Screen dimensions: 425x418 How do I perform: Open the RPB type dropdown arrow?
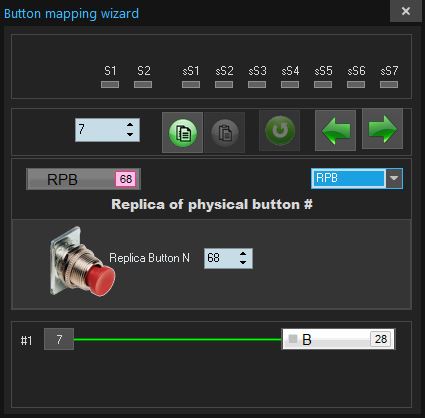point(394,178)
